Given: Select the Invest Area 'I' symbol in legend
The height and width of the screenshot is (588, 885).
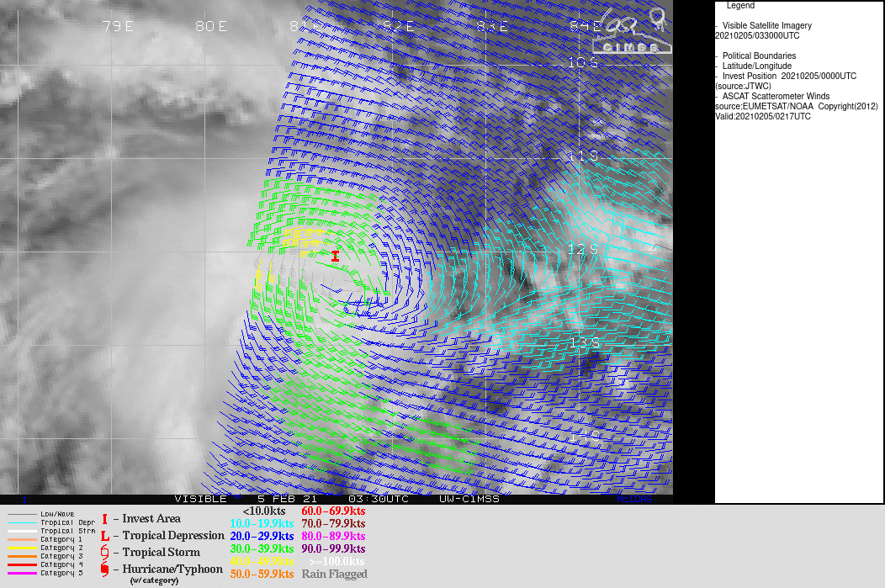Looking at the screenshot, I should click(105, 518).
